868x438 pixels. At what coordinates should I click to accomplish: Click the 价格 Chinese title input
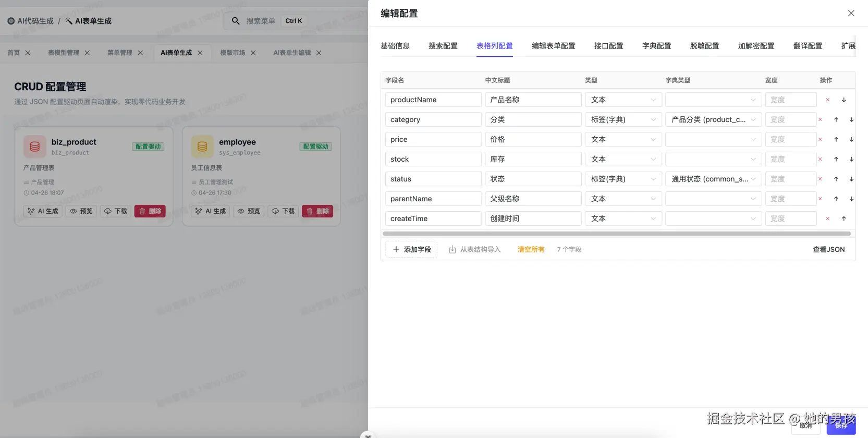[x=533, y=139]
